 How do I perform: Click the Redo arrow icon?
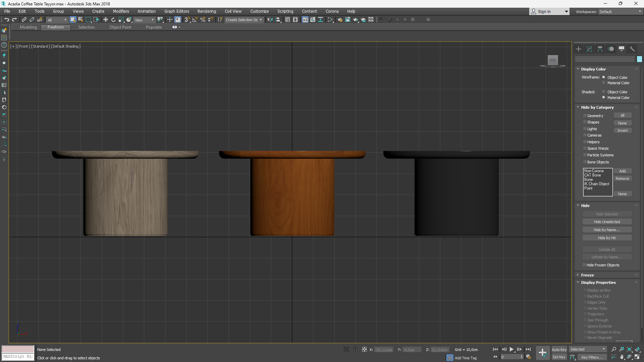pyautogui.click(x=14, y=20)
